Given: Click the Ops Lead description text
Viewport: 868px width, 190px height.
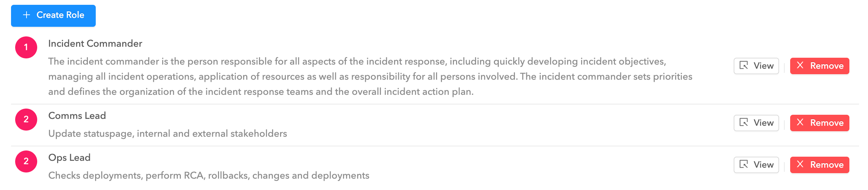Looking at the screenshot, I should tap(209, 176).
